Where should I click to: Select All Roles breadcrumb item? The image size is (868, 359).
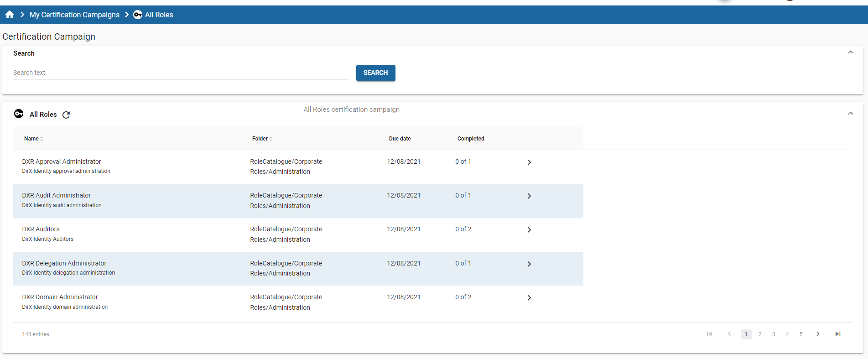point(159,15)
